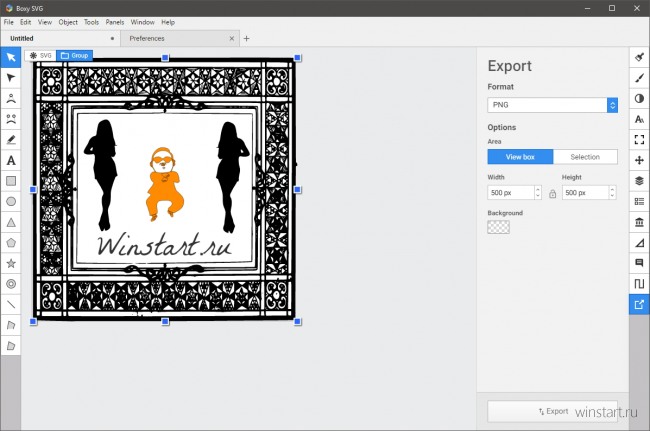Grab the bottom-center selection handle
This screenshot has width=650, height=431.
click(165, 321)
